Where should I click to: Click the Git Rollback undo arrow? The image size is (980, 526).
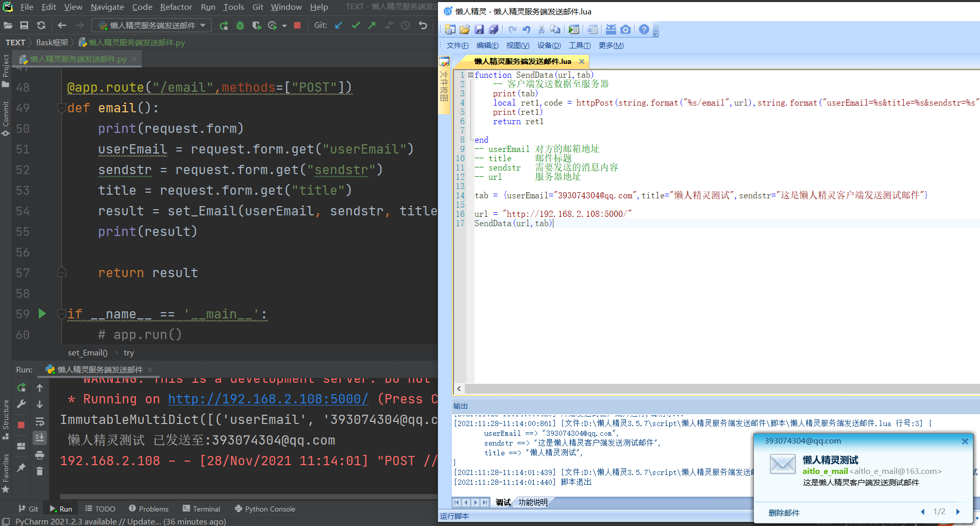(x=423, y=25)
